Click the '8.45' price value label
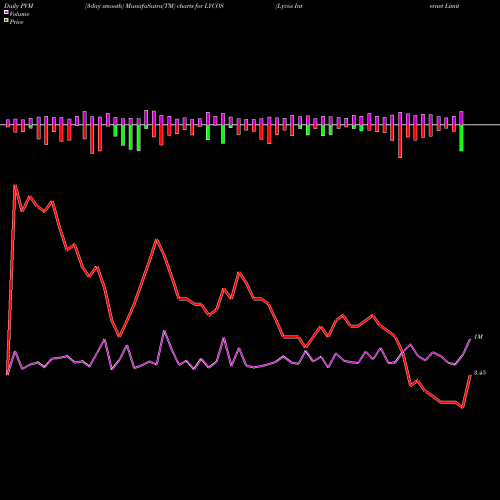The width and height of the screenshot is (500, 500). (480, 373)
